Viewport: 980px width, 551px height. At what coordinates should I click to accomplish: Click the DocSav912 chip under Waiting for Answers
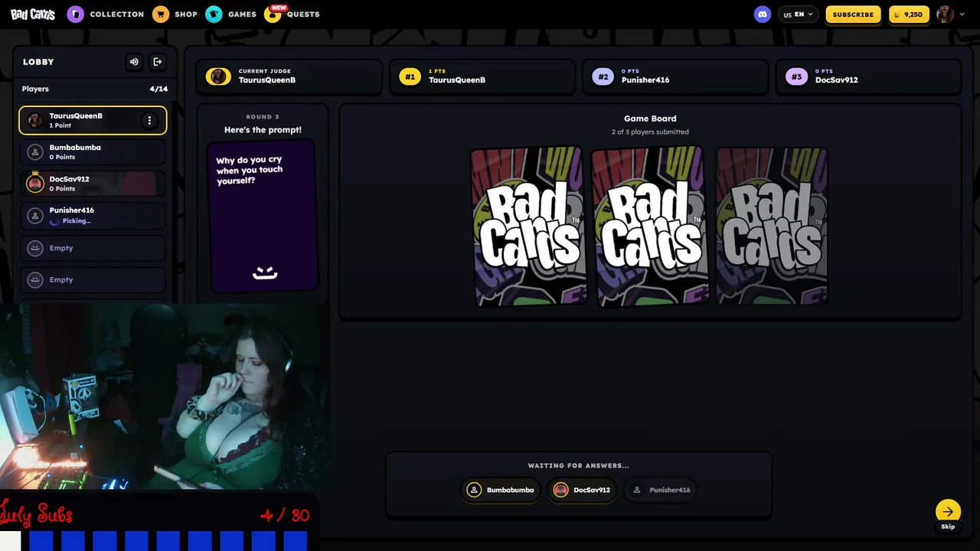[x=583, y=490]
